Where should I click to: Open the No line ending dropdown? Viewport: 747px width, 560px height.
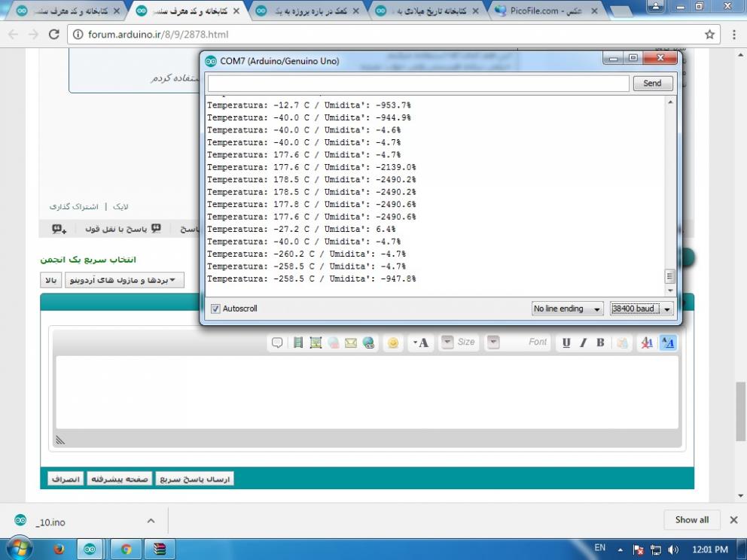567,309
